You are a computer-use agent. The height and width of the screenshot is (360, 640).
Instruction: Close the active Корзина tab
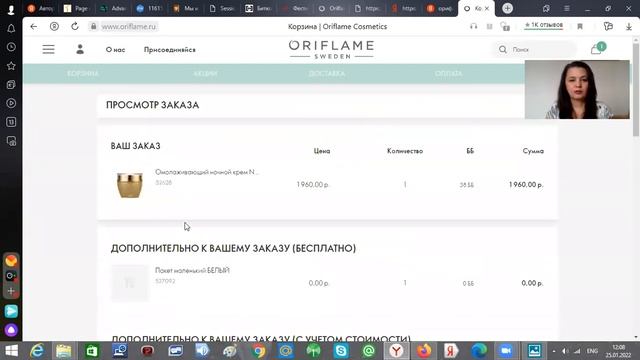click(x=487, y=9)
